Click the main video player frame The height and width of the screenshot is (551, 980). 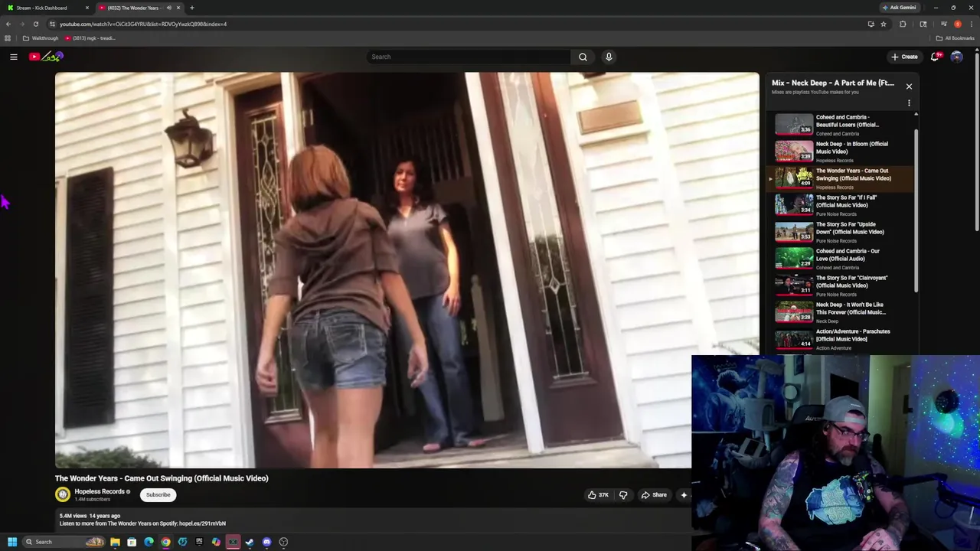407,270
